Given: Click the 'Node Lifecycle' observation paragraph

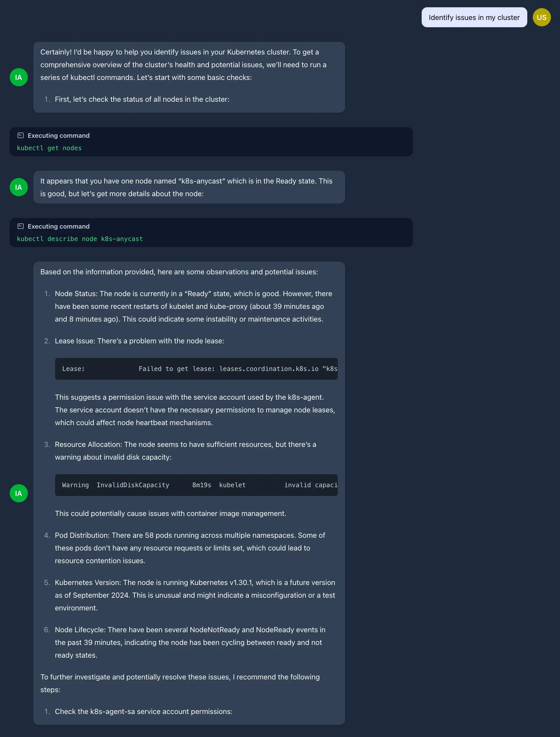Looking at the screenshot, I should (x=190, y=643).
